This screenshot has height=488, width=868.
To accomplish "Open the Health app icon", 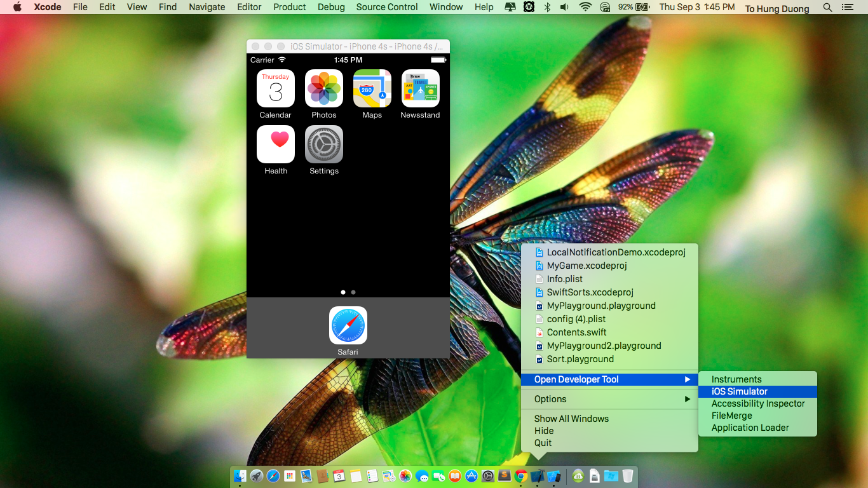I will coord(276,144).
